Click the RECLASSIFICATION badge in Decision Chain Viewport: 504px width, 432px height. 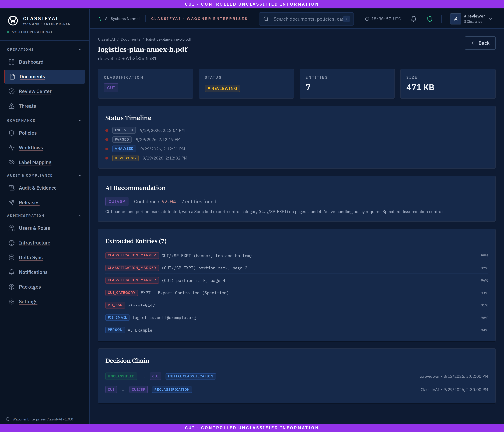tap(172, 389)
